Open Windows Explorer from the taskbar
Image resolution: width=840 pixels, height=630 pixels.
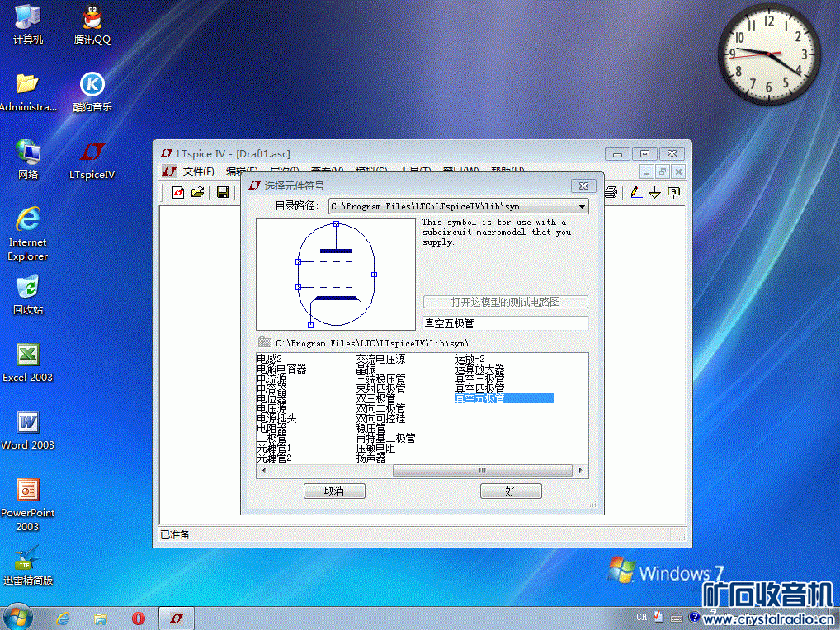coord(100,618)
